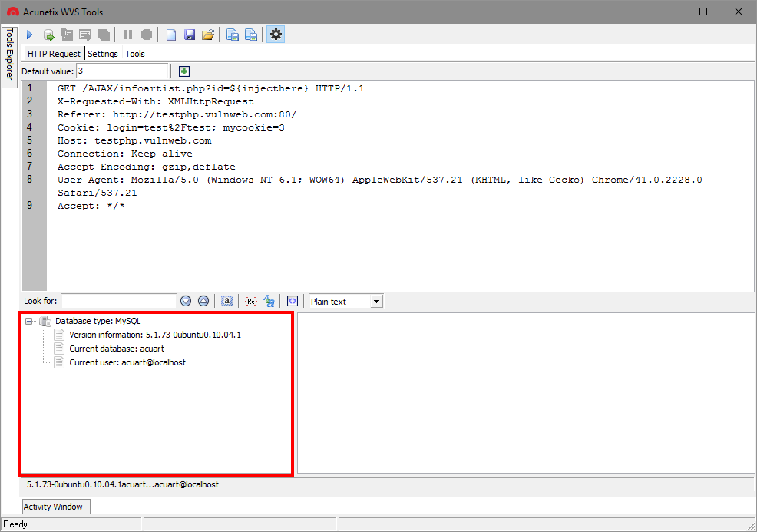Viewport: 757px width, 532px height.
Task: Save with the blue floppy disk icon
Action: 189,35
